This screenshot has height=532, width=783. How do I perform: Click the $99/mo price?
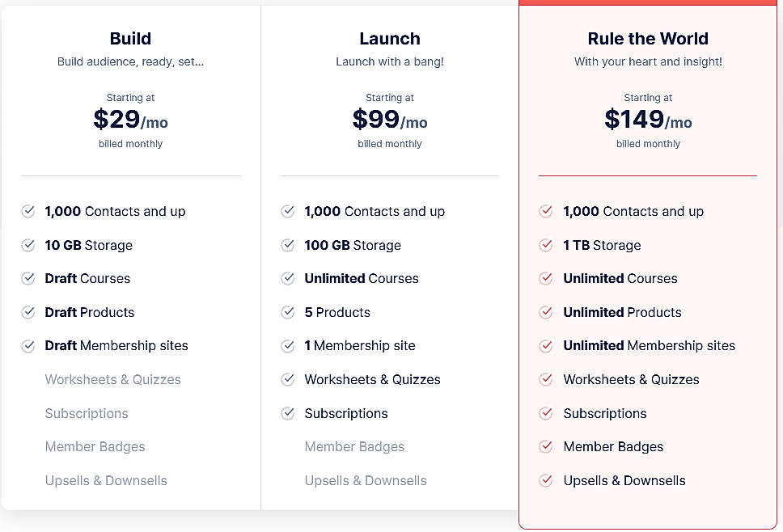[390, 120]
